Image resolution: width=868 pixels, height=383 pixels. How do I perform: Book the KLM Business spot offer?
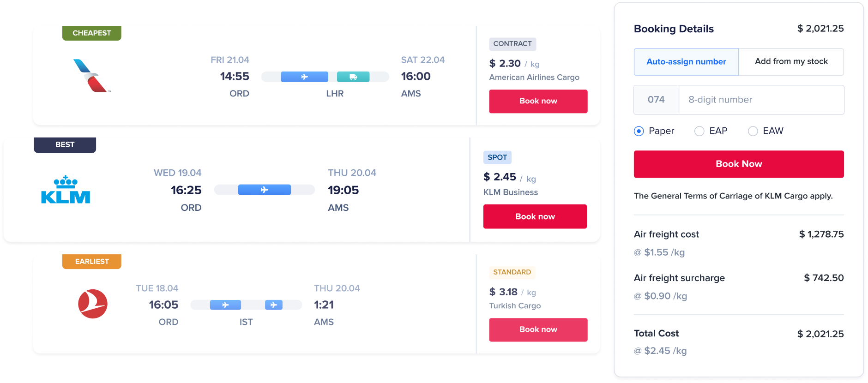pyautogui.click(x=535, y=216)
